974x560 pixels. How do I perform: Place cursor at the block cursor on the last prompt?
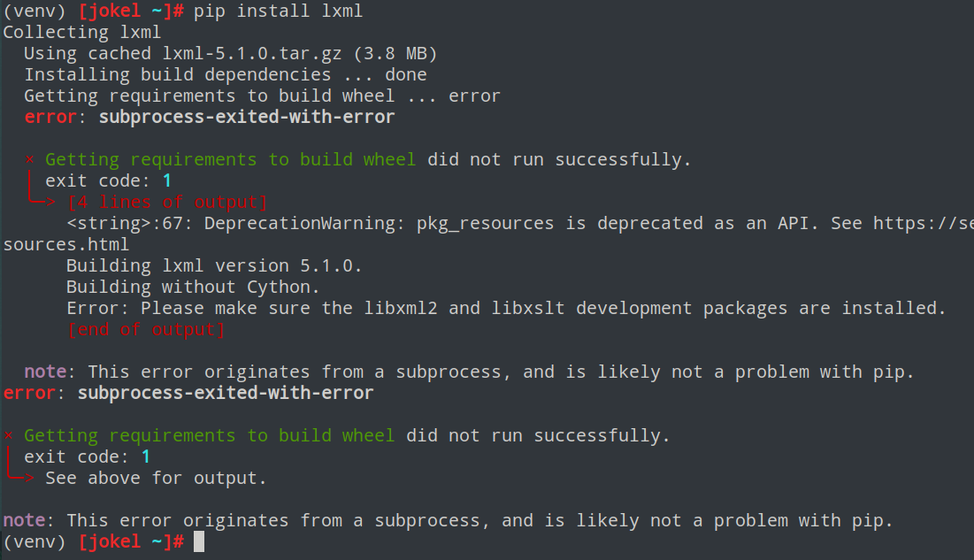199,541
